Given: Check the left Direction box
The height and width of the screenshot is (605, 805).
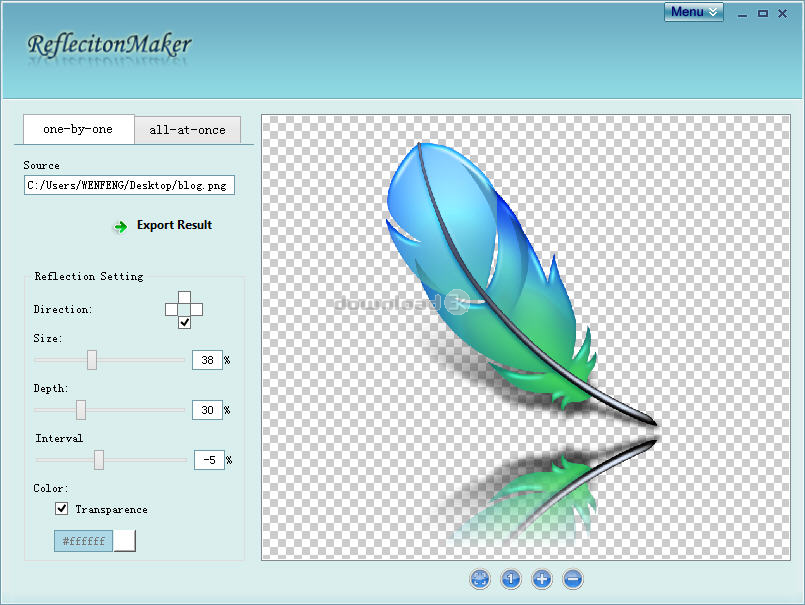Looking at the screenshot, I should [x=171, y=309].
